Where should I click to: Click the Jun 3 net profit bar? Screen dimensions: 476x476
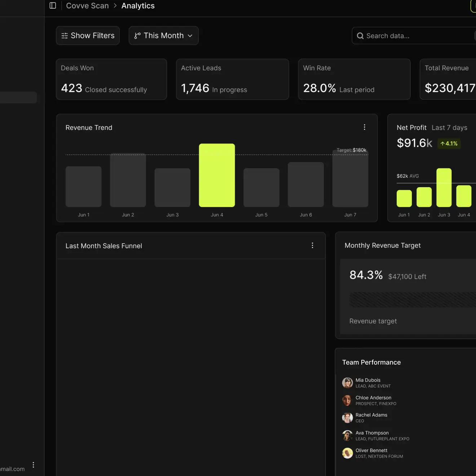click(444, 188)
